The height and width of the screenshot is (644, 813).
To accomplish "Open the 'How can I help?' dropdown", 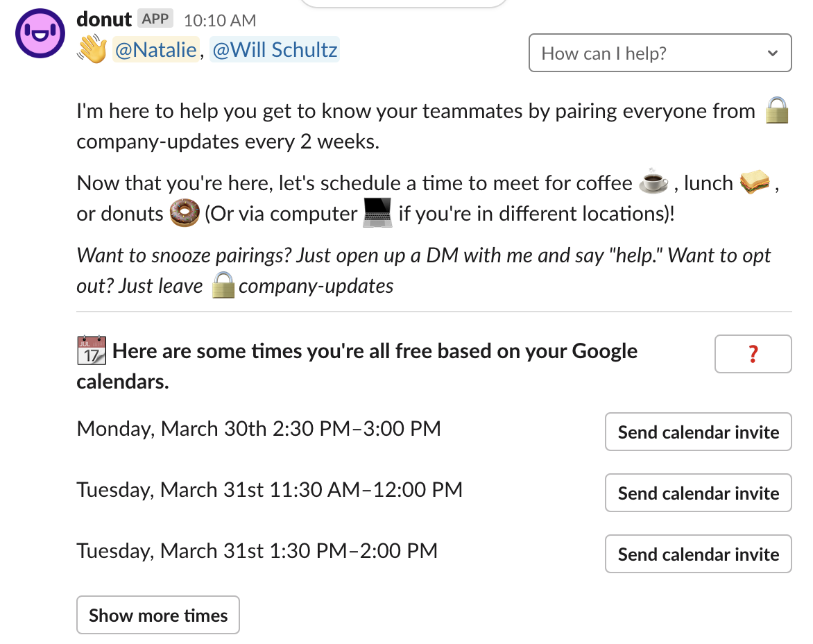I will click(660, 53).
